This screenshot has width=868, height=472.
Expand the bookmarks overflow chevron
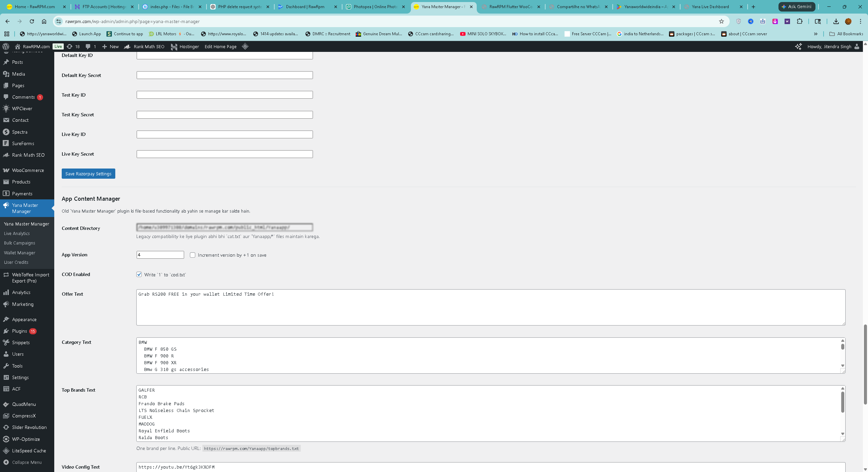click(816, 34)
